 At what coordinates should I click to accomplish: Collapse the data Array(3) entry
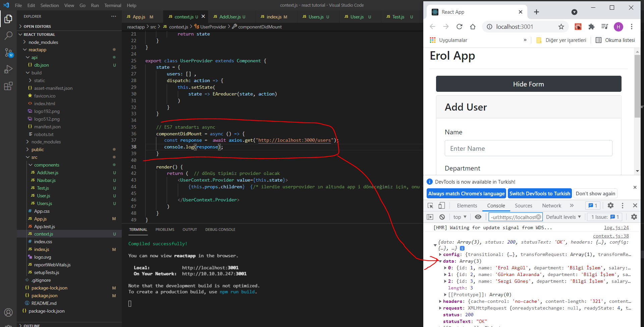(x=440, y=261)
